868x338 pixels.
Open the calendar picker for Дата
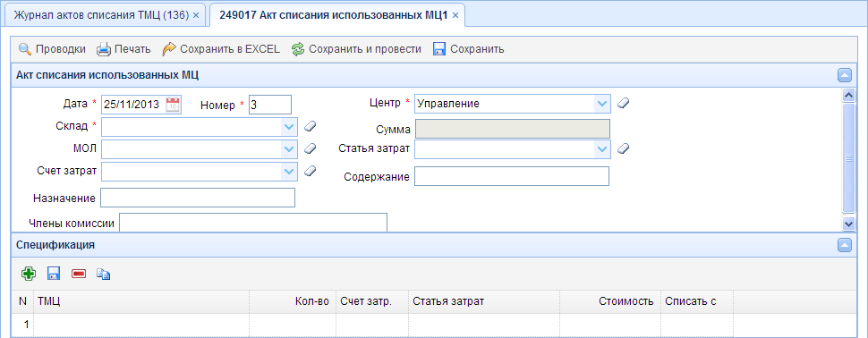click(174, 104)
